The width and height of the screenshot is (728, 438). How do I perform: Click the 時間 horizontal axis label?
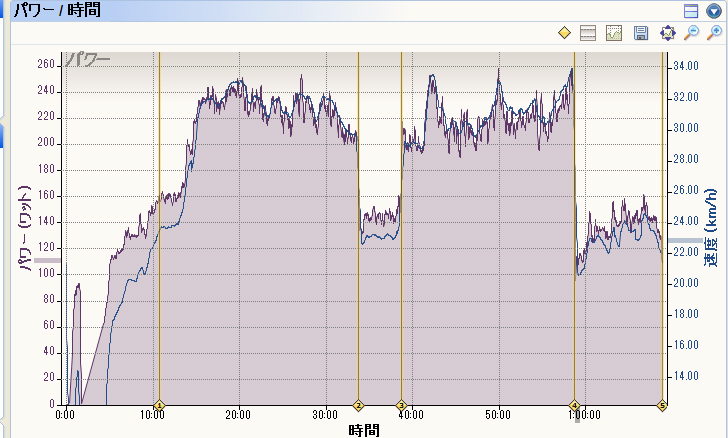364,431
